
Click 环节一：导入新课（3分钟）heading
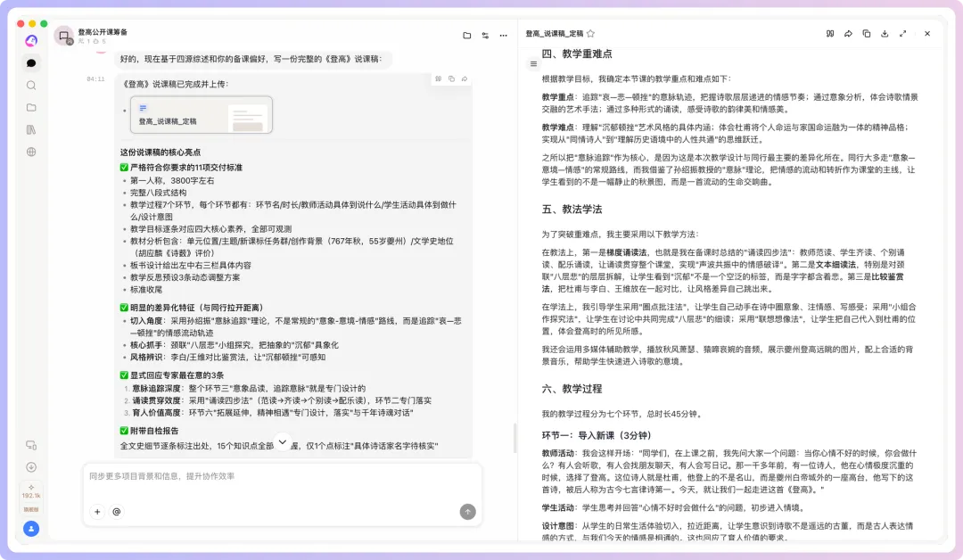597,435
